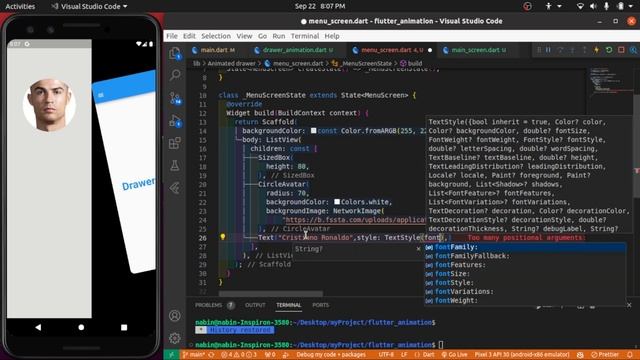The width and height of the screenshot is (640, 360).
Task: Open the Terminal menu
Action: coord(305,36)
